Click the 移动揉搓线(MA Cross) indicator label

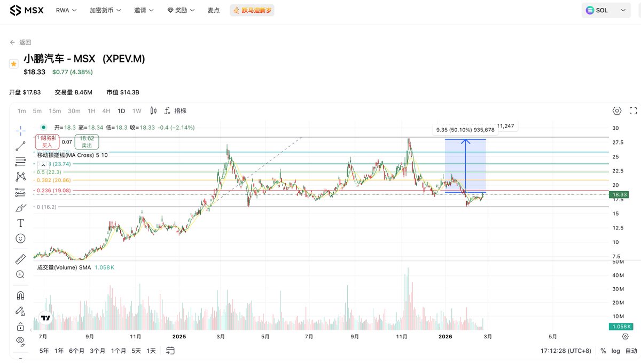click(72, 155)
